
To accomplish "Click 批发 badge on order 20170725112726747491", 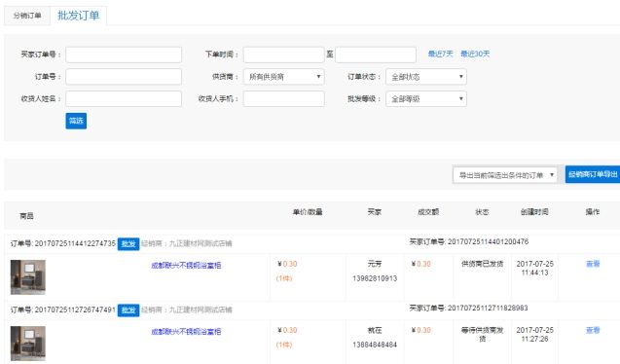I will pyautogui.click(x=128, y=310).
